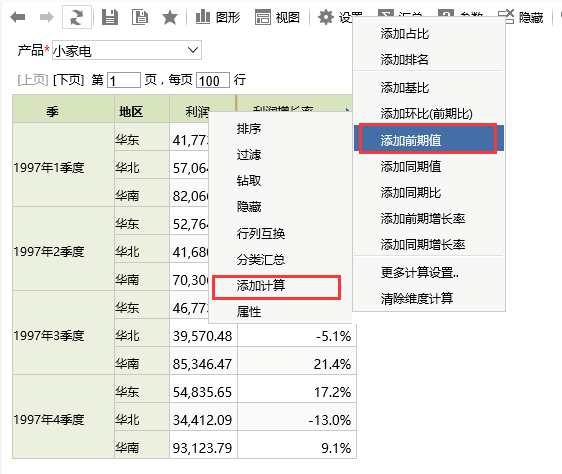Click the forward arrow icon

click(x=47, y=17)
